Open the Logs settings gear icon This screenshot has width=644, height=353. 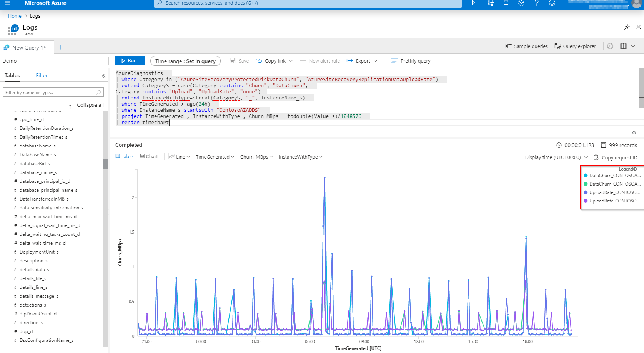pos(610,46)
